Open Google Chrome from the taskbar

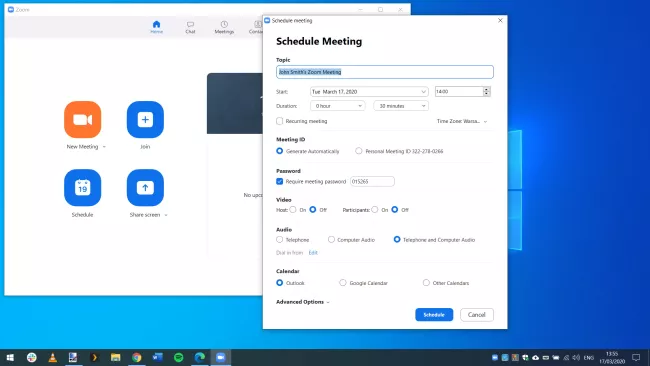(x=136, y=357)
